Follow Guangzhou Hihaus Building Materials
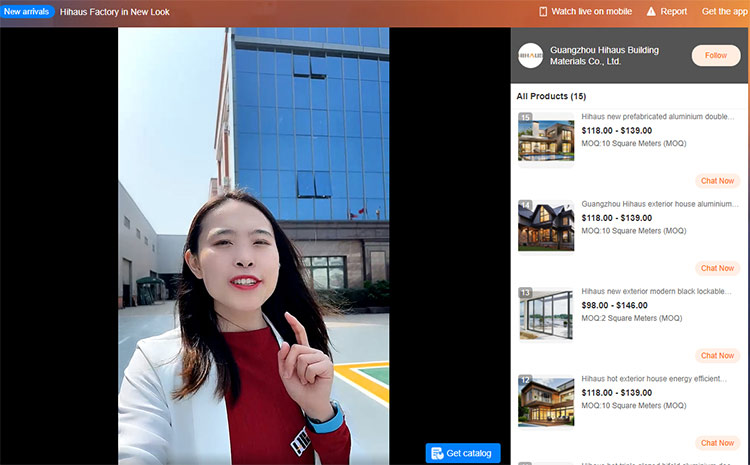750x465 pixels. point(716,55)
